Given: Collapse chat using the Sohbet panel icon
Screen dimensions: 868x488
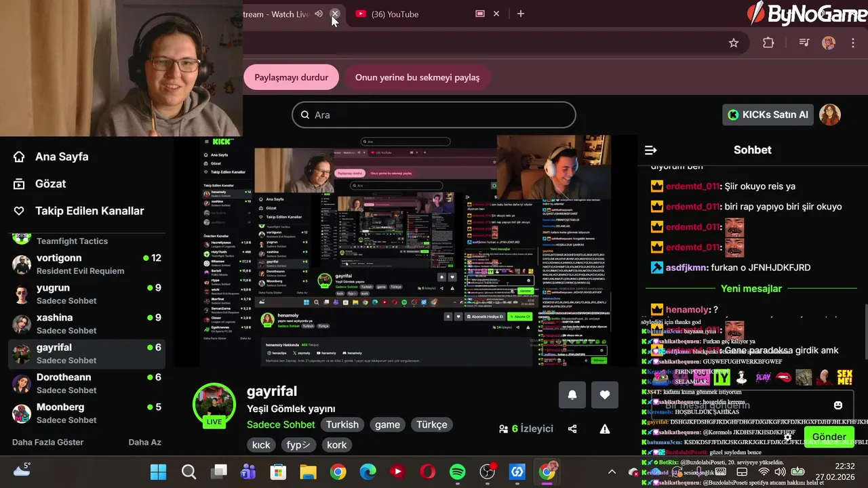Looking at the screenshot, I should (650, 150).
